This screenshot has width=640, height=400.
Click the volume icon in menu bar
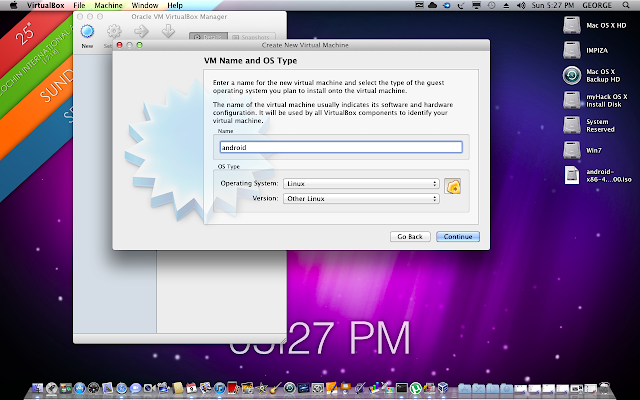[x=521, y=5]
